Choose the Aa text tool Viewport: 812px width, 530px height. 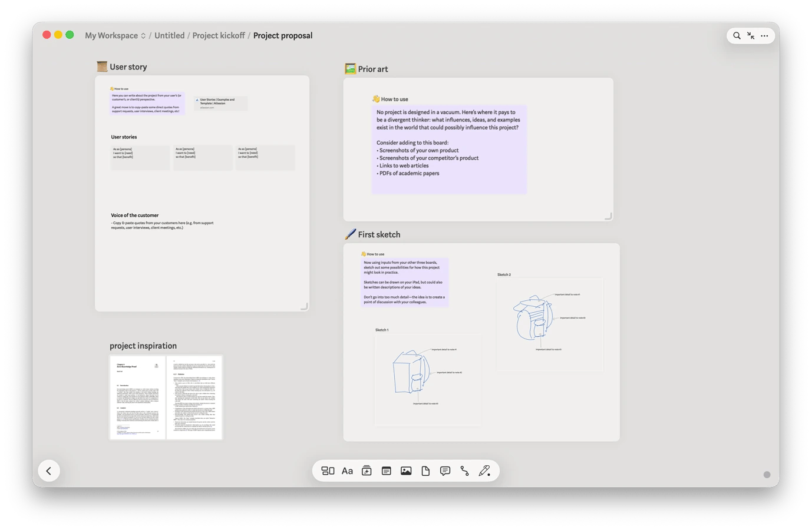coord(347,471)
